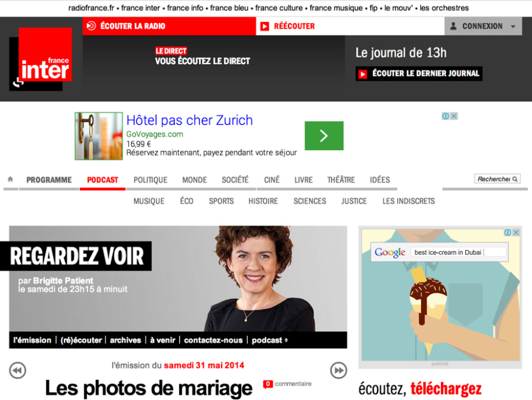Click france bleu in top bar

coord(230,8)
